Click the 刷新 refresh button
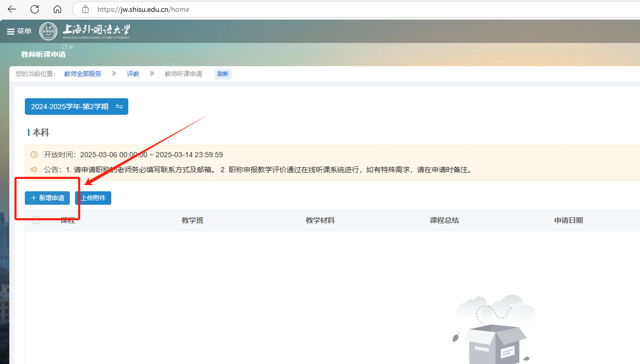 coord(223,74)
